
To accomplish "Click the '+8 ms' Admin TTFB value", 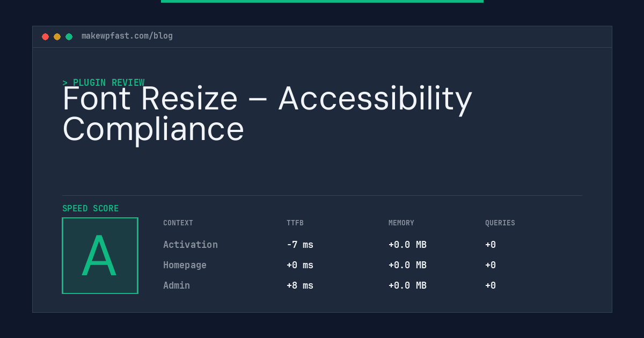I will point(300,285).
